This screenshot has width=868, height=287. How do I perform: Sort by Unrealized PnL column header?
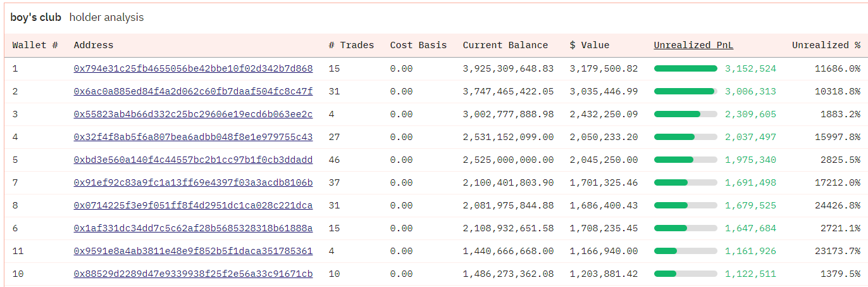coord(693,45)
